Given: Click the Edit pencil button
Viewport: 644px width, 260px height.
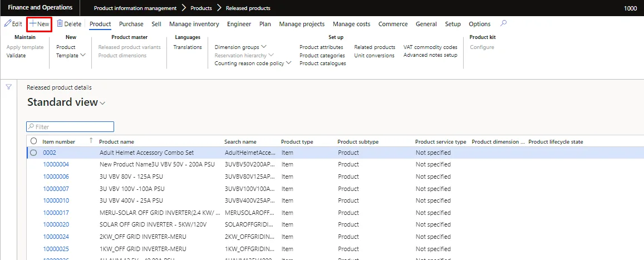Looking at the screenshot, I should (x=13, y=24).
